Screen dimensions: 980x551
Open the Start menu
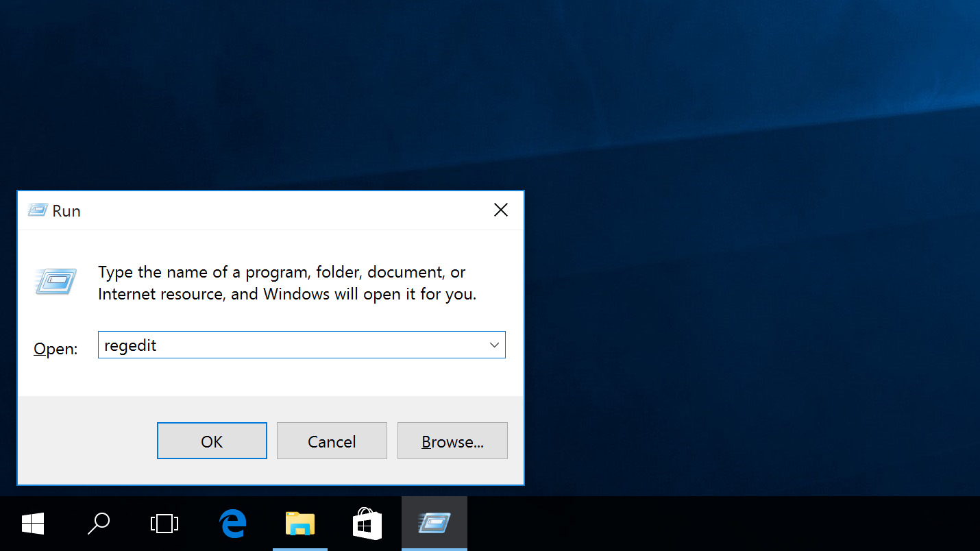[32, 523]
